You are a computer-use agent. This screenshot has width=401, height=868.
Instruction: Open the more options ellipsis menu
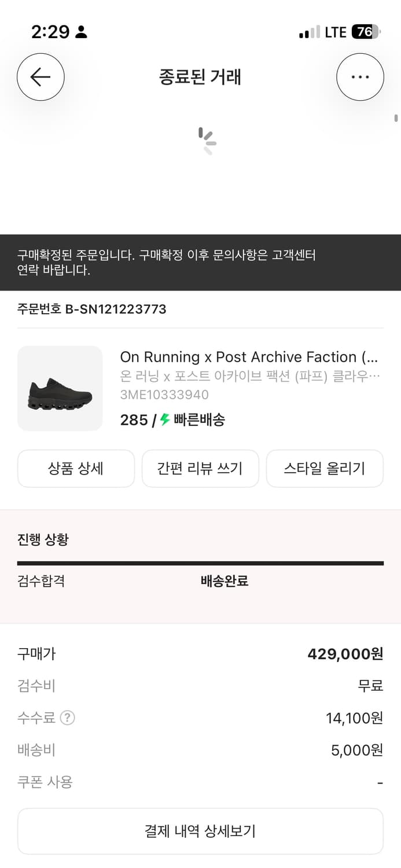pos(360,76)
